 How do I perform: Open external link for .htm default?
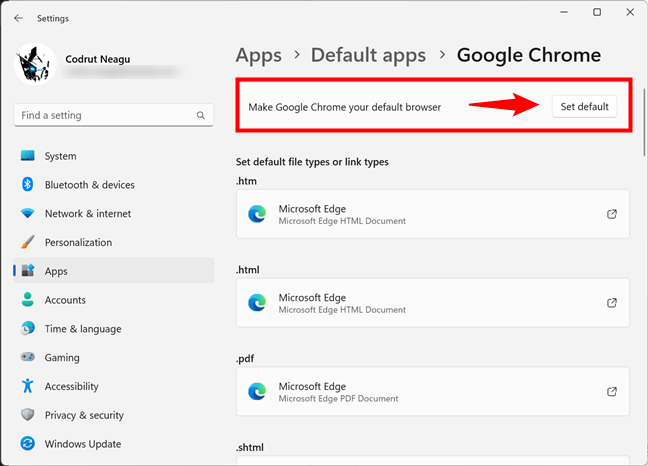pyautogui.click(x=612, y=214)
